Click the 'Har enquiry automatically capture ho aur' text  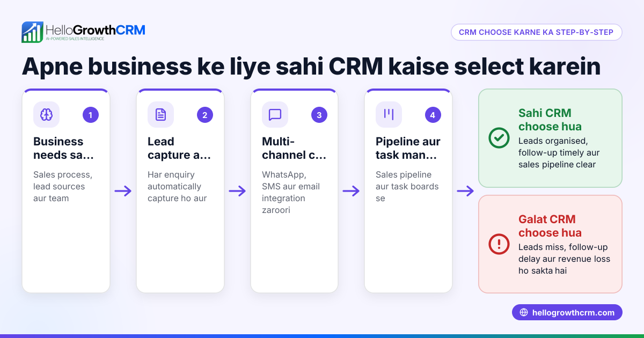[x=177, y=186]
